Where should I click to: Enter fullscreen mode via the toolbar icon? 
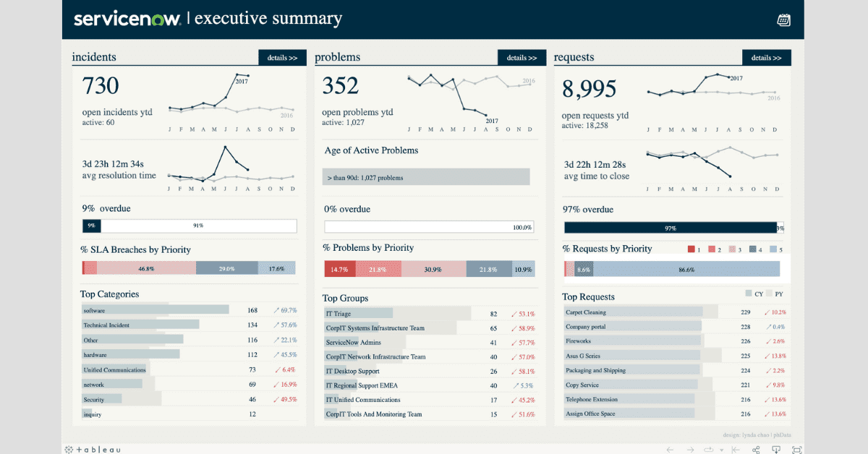[x=798, y=450]
